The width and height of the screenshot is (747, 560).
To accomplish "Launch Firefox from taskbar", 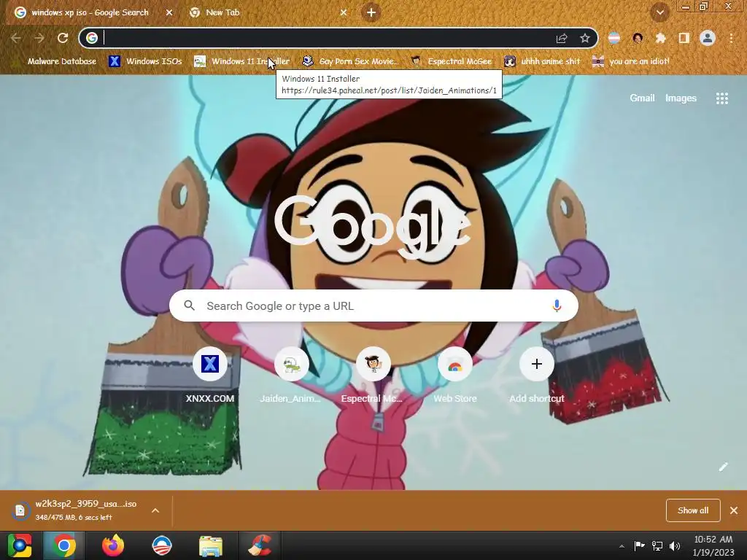I will pos(113,545).
